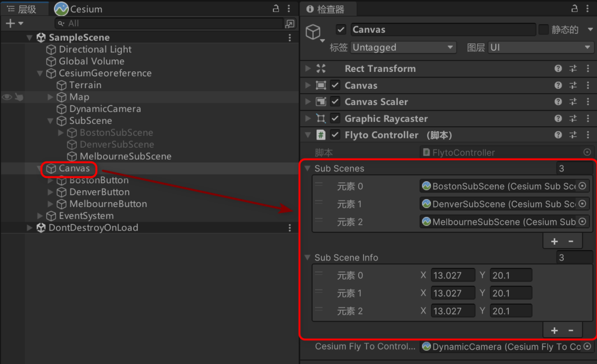
Task: Toggle Map picking hand icon
Action: click(19, 97)
